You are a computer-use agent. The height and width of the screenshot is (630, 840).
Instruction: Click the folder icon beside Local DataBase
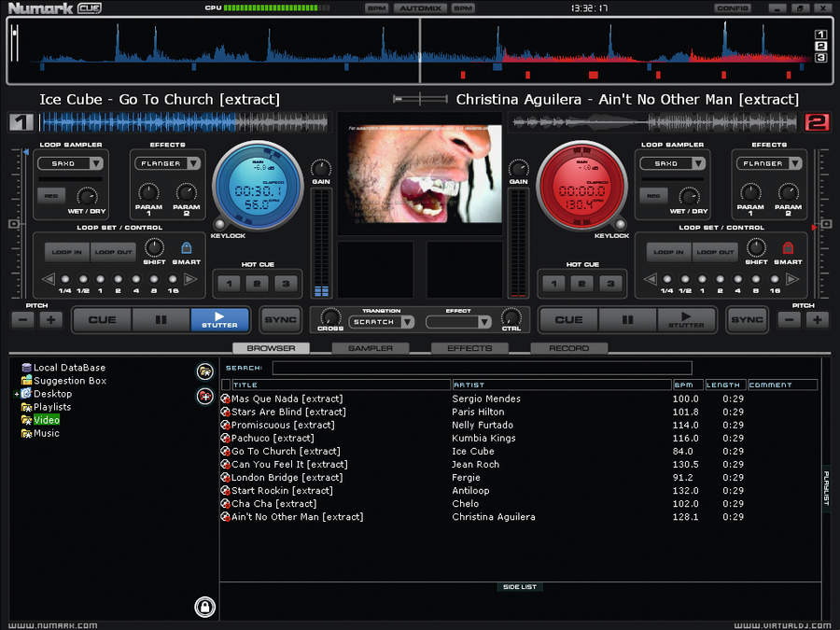pos(205,371)
